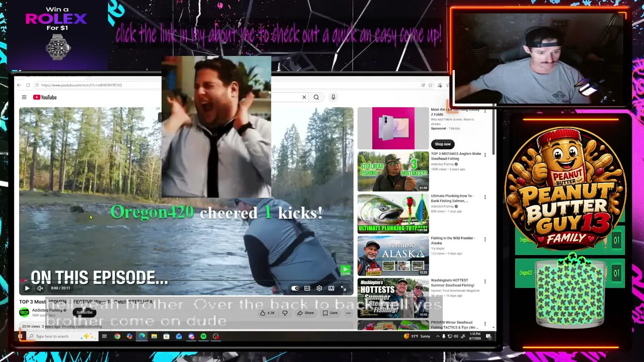644x362 pixels.
Task: Open the Fishing Alaska video thumbnail
Action: click(393, 256)
